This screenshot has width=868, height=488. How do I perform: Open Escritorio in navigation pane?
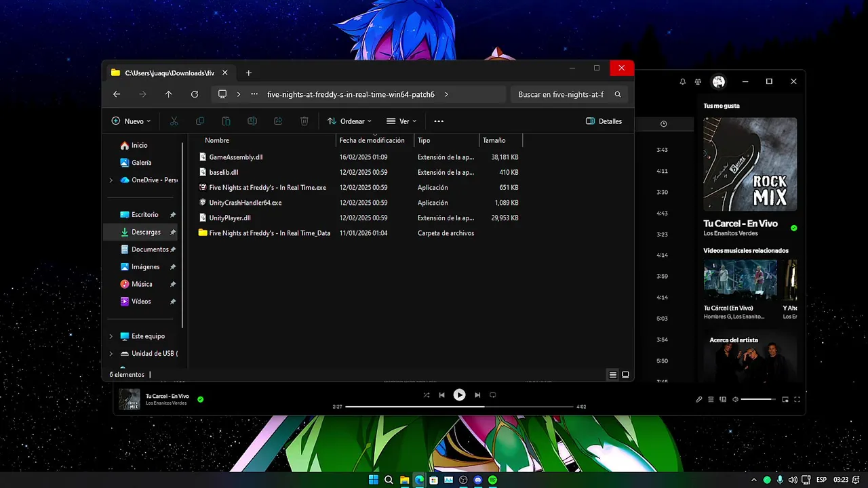pyautogui.click(x=144, y=215)
